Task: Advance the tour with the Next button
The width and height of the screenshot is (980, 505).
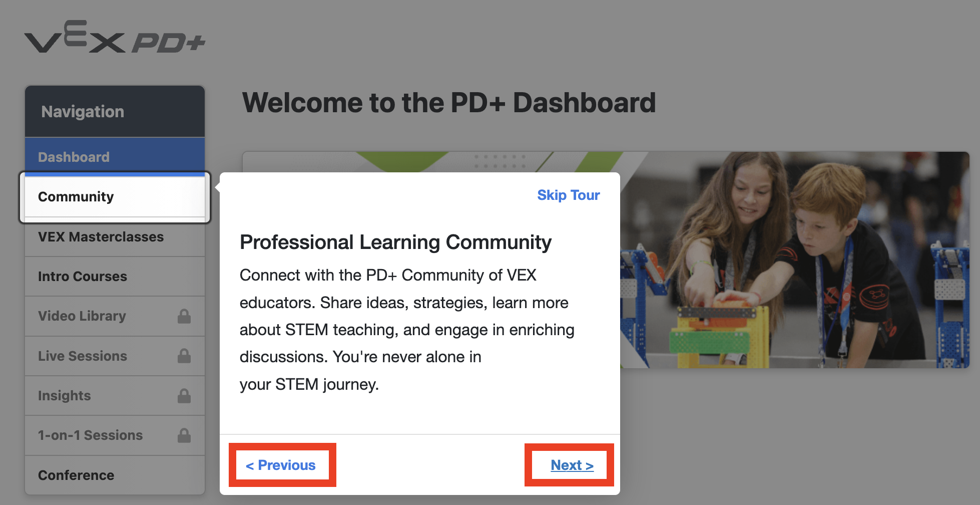Action: click(x=572, y=465)
